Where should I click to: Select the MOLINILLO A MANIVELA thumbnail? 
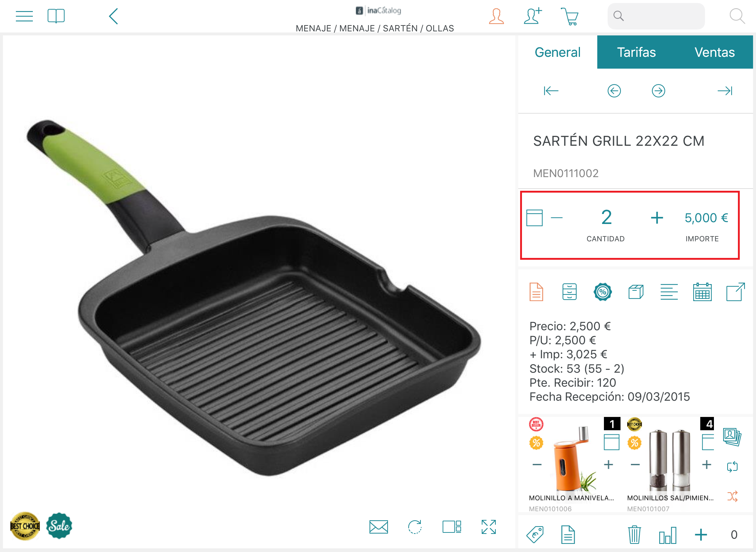coord(573,459)
